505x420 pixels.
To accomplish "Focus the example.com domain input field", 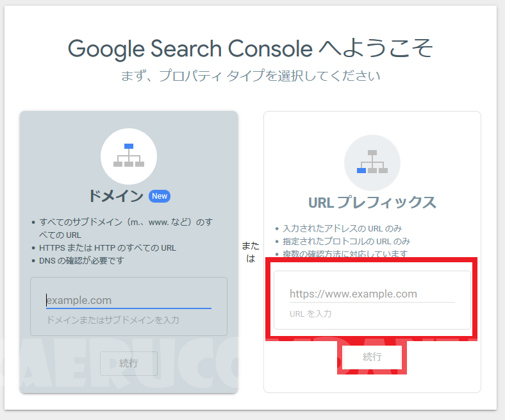I will coord(129,300).
